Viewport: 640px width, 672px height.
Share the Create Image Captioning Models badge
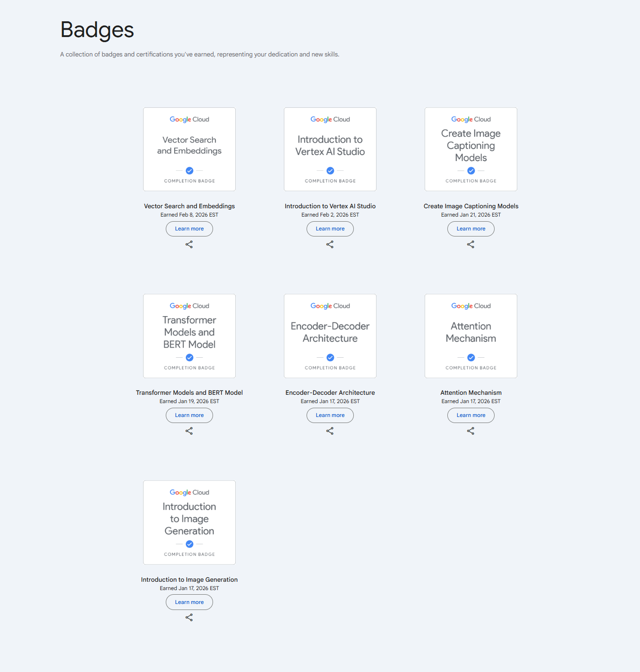pyautogui.click(x=471, y=244)
